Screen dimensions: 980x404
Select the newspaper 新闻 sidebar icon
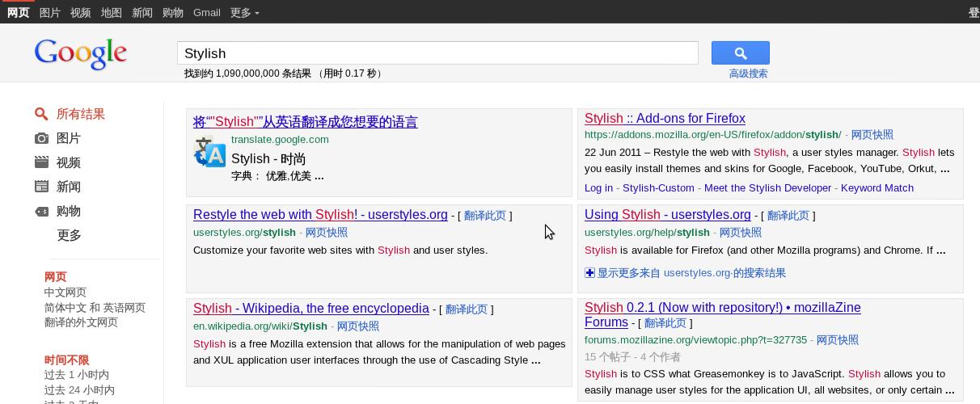click(x=41, y=187)
